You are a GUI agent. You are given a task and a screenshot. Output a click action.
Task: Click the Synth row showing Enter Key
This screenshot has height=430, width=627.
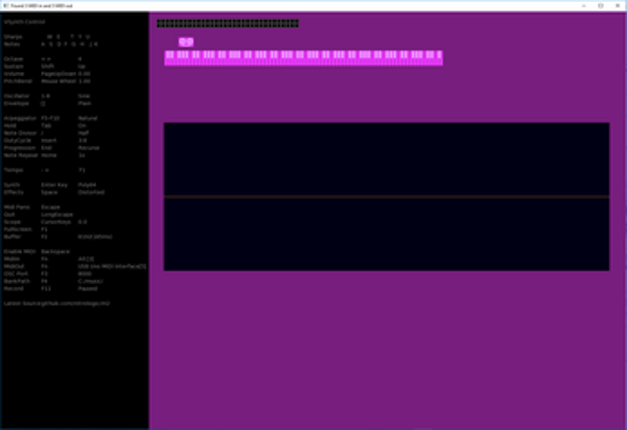48,184
